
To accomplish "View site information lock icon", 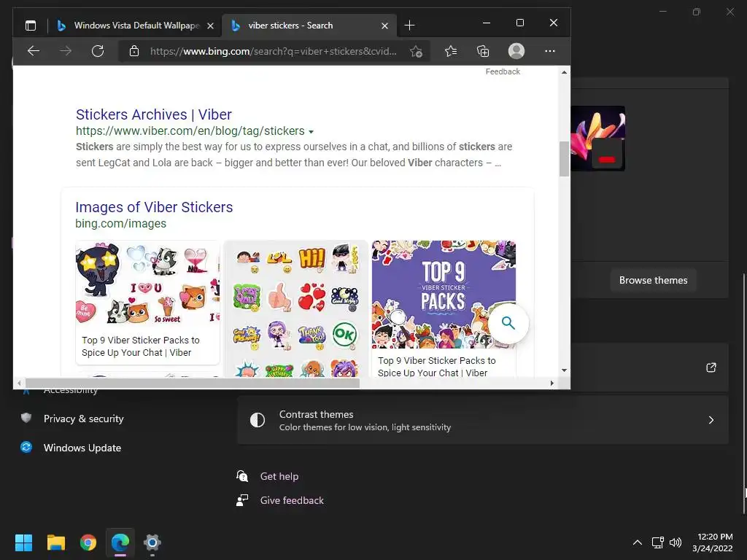I will pyautogui.click(x=134, y=51).
